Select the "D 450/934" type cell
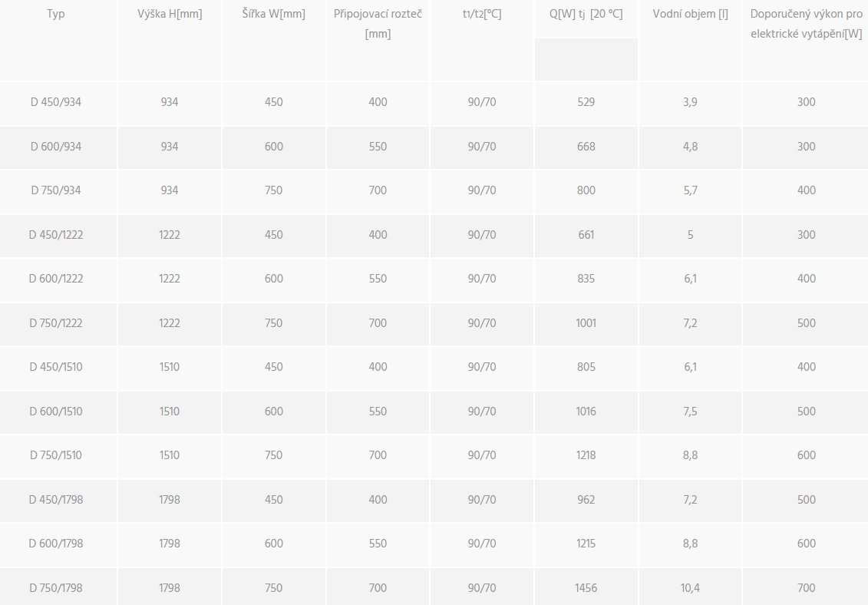The height and width of the screenshot is (605, 868). coord(56,102)
